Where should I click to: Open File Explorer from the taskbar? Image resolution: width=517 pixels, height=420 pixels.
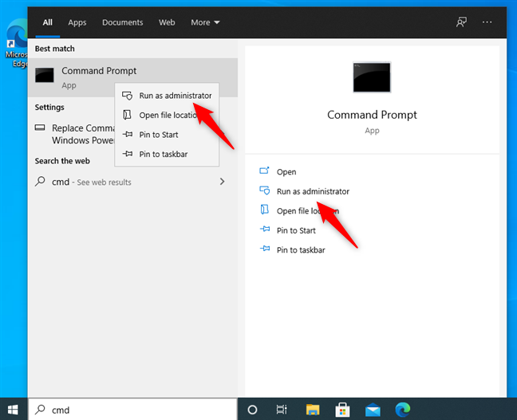click(x=313, y=410)
